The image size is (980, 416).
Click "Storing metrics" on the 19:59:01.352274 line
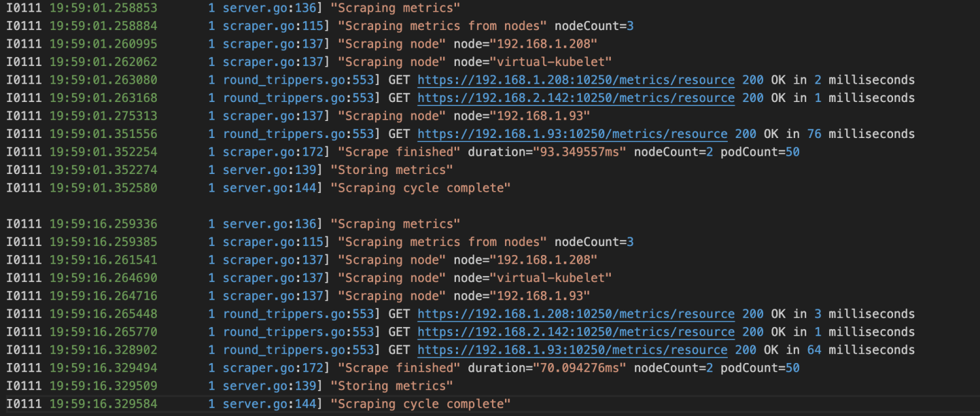pos(391,170)
